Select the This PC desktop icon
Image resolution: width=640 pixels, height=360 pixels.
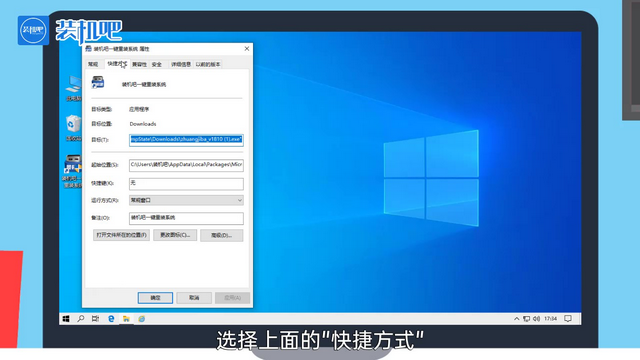coord(74,88)
